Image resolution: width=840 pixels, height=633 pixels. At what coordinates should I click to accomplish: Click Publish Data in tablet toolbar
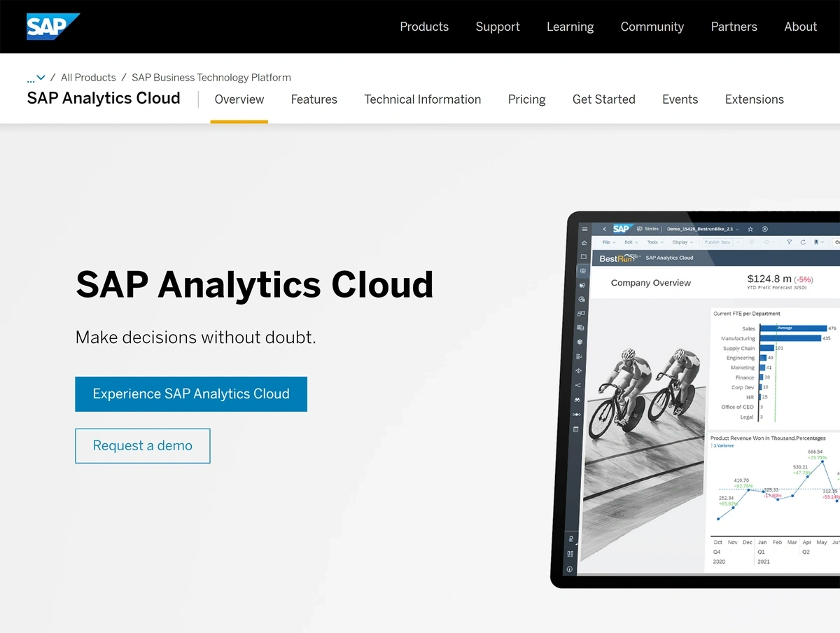[717, 242]
